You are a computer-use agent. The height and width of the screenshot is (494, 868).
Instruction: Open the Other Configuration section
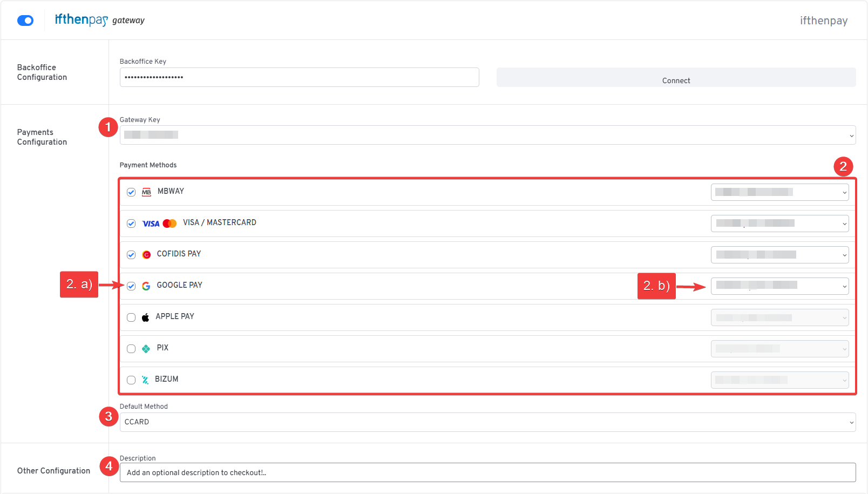pyautogui.click(x=53, y=470)
